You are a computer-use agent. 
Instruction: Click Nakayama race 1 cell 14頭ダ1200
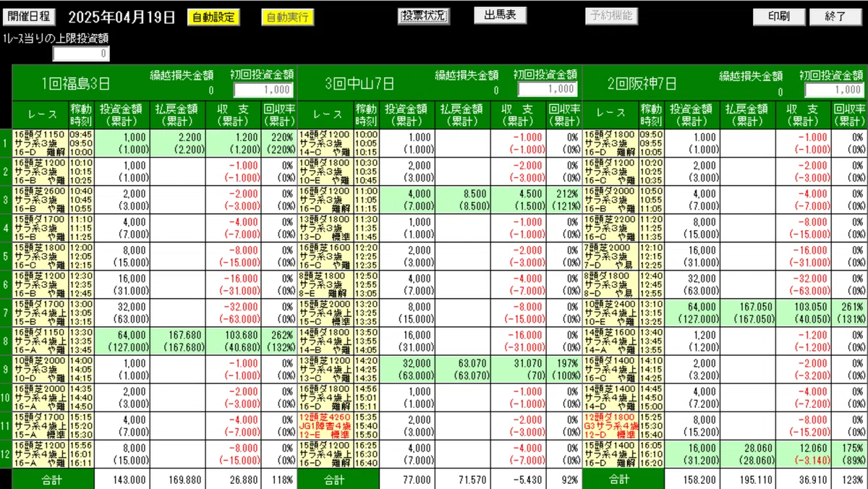[325, 144]
